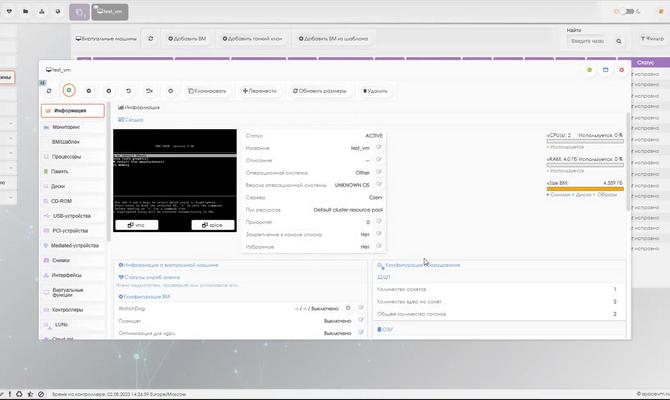Edit the Избранное Нет value icon

click(379, 246)
